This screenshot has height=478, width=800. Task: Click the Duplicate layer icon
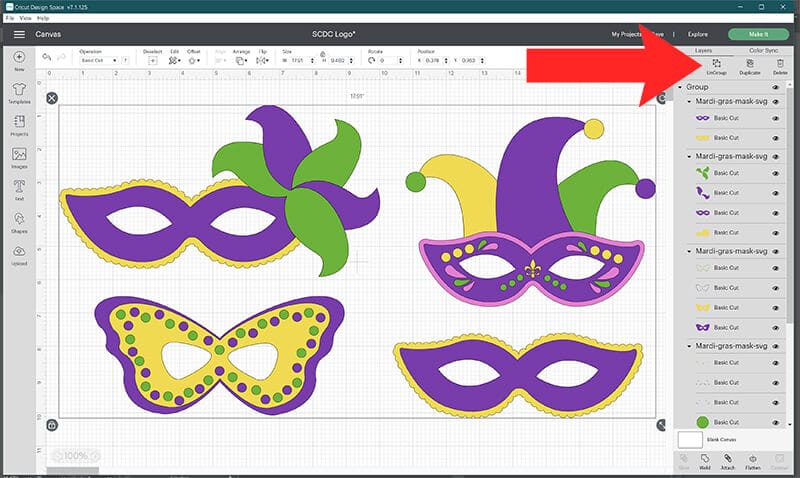point(749,66)
